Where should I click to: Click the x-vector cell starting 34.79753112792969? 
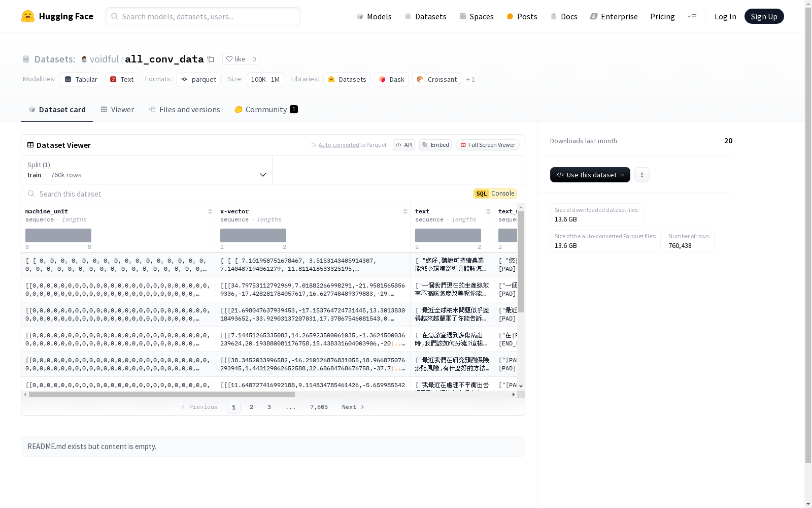coord(314,290)
